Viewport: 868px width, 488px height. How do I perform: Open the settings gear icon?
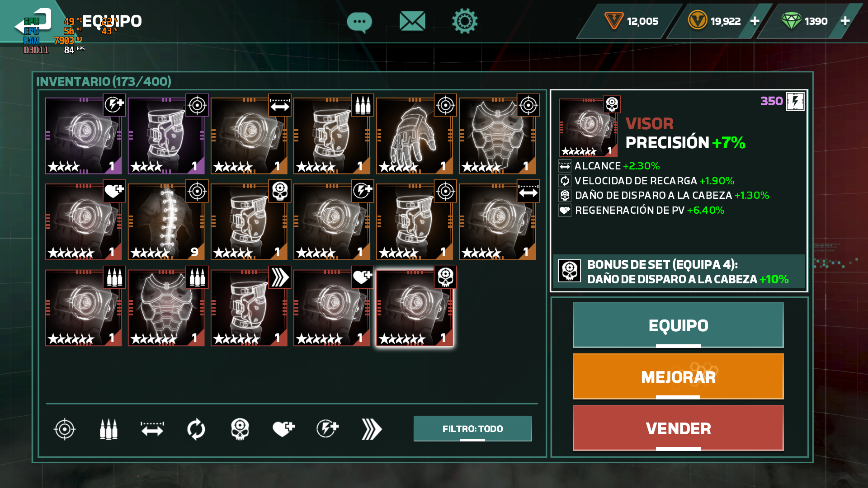pos(465,21)
